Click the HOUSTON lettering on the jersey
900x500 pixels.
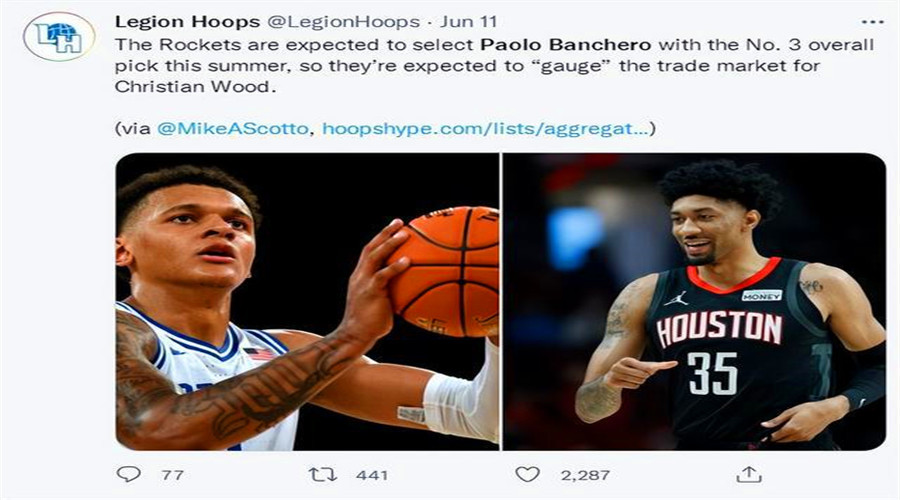point(719,329)
